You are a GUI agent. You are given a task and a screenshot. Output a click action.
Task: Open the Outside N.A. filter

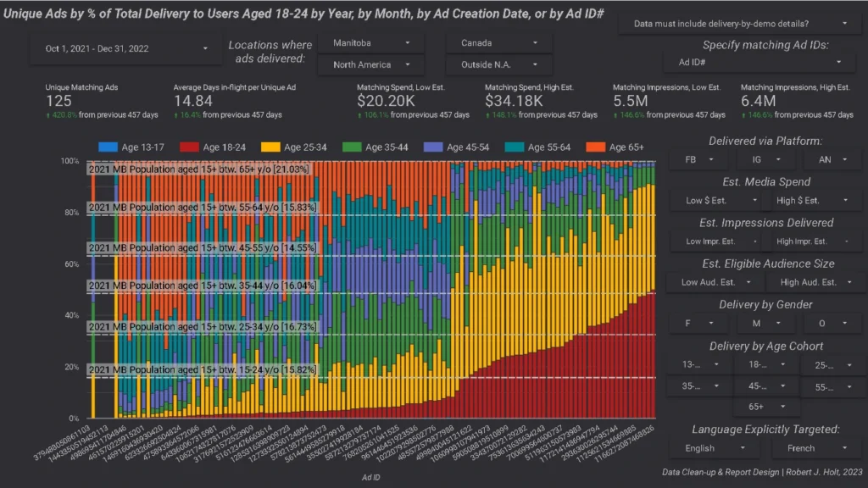tap(498, 64)
